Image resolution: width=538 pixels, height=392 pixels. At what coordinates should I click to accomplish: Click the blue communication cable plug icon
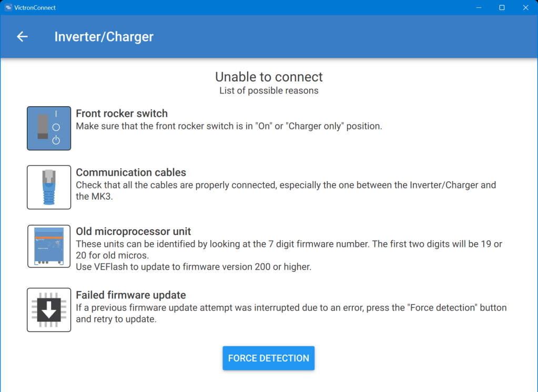[49, 187]
